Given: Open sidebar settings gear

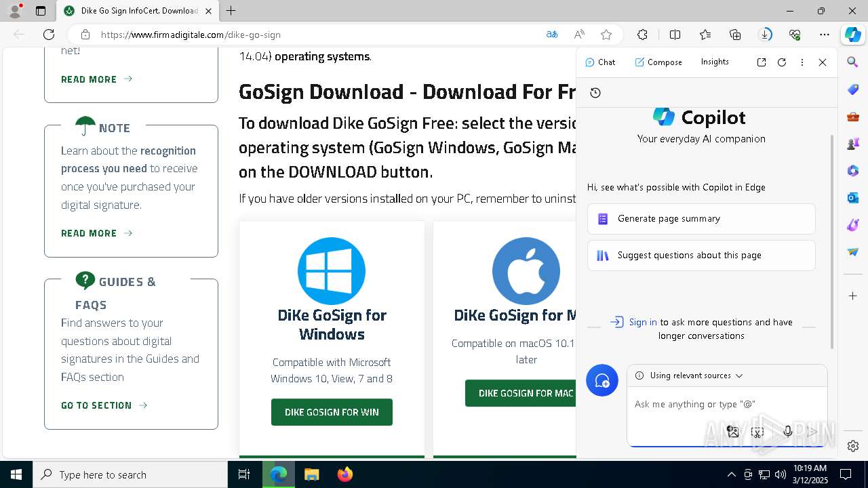Looking at the screenshot, I should pyautogui.click(x=853, y=446).
